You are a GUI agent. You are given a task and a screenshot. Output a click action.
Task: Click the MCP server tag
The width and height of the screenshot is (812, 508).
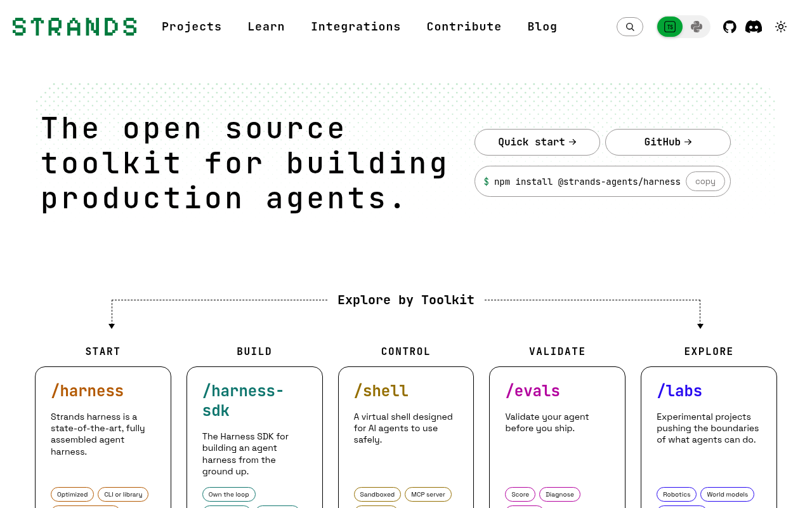[428, 495]
